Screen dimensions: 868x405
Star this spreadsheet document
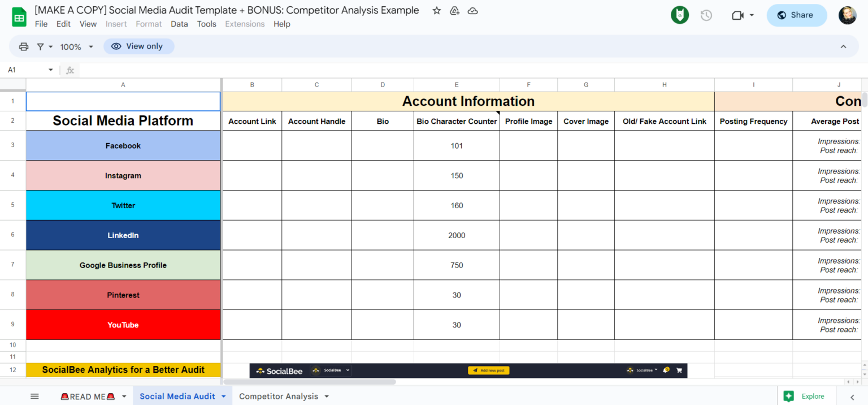tap(436, 10)
